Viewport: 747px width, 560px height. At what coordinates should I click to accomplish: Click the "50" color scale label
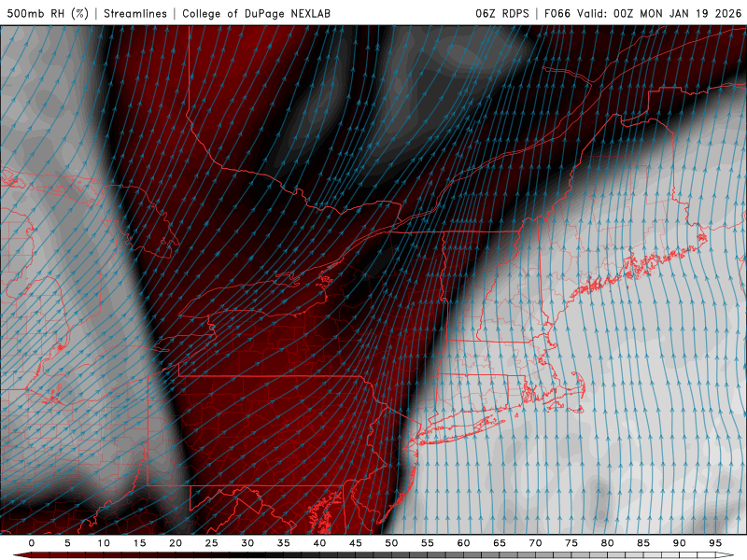[x=391, y=543]
